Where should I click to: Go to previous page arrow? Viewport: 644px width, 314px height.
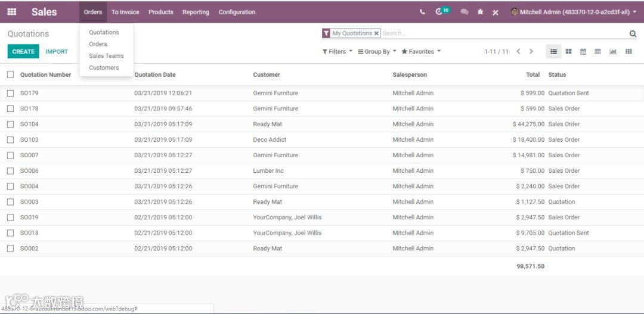point(518,52)
